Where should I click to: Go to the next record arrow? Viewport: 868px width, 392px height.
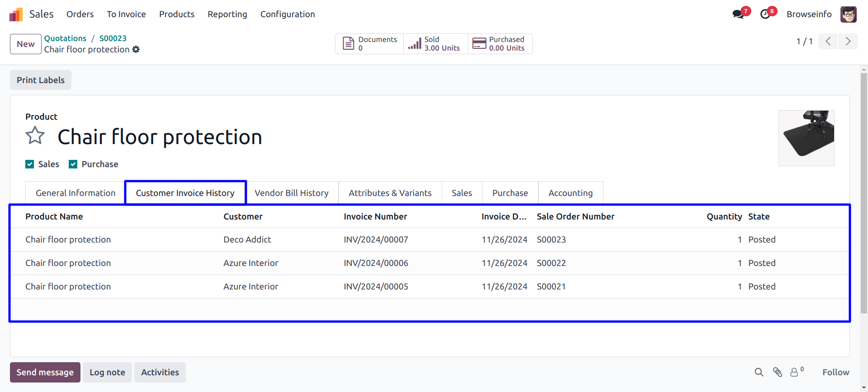(848, 42)
